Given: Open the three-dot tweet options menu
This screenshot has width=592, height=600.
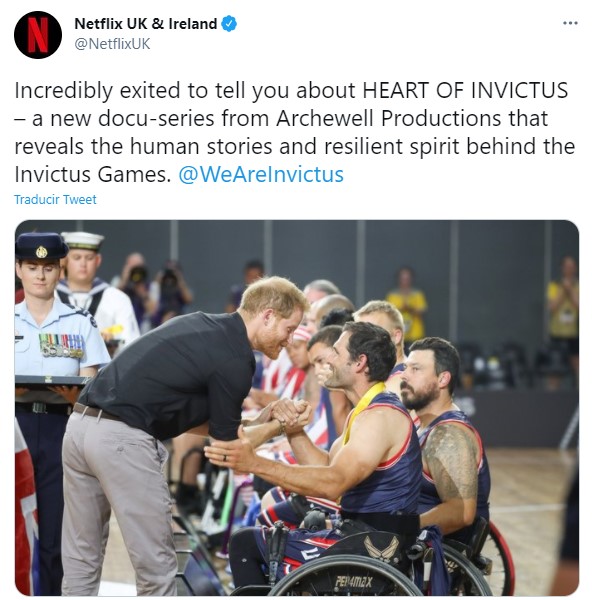Looking at the screenshot, I should point(570,24).
